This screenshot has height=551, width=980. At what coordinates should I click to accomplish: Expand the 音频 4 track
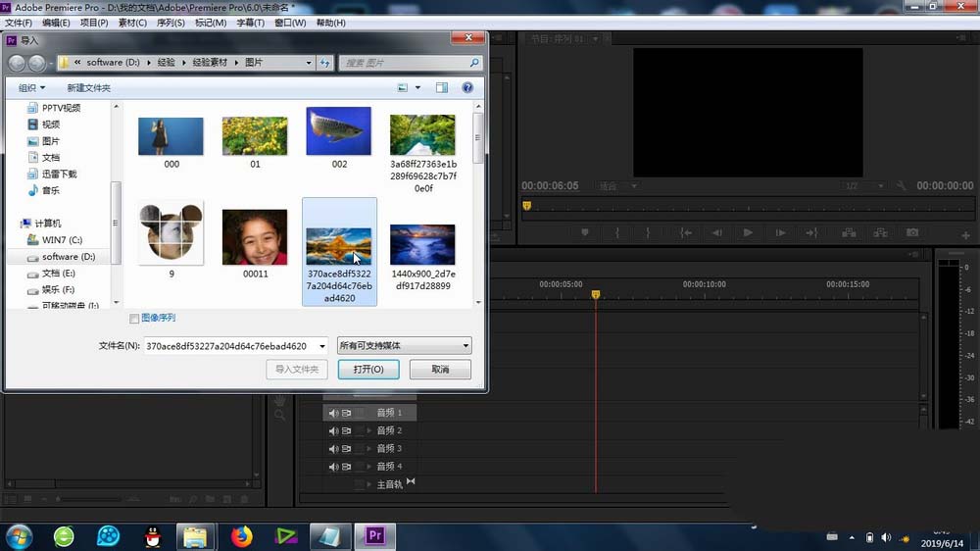click(368, 467)
